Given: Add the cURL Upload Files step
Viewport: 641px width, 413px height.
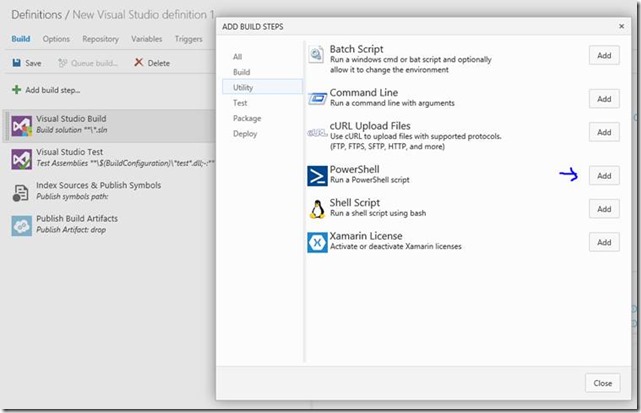Looking at the screenshot, I should click(604, 132).
